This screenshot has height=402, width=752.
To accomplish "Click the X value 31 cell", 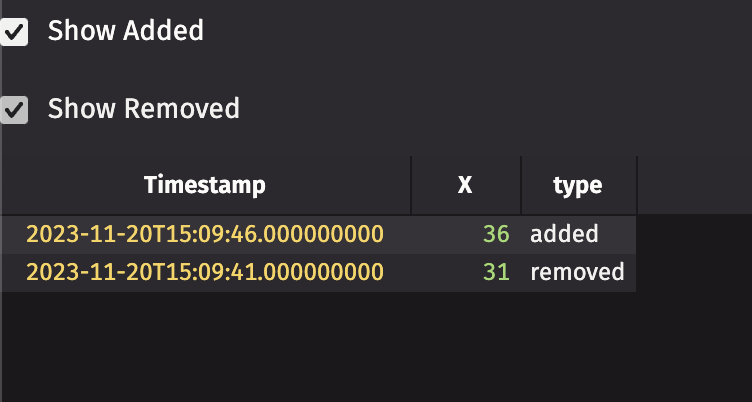I will (496, 272).
